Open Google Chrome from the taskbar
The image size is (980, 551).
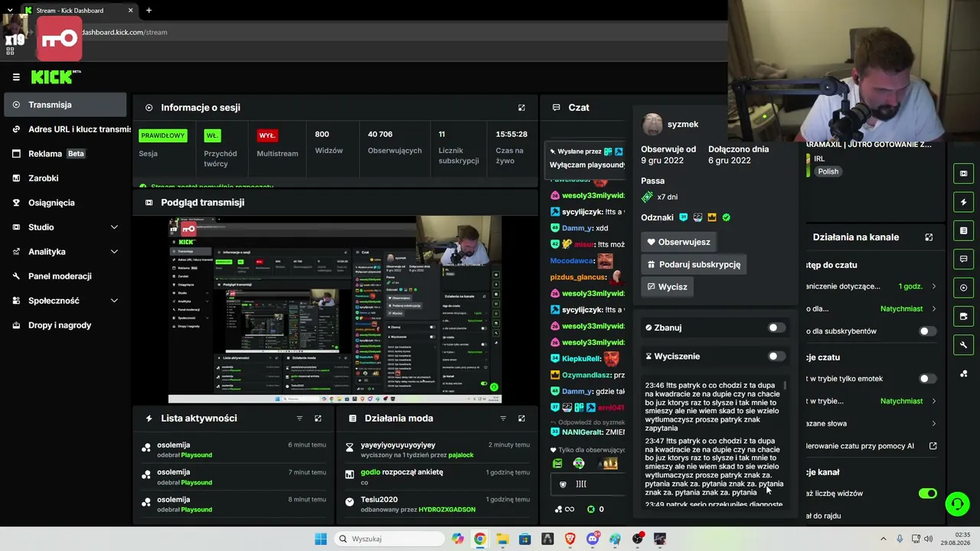click(x=479, y=539)
